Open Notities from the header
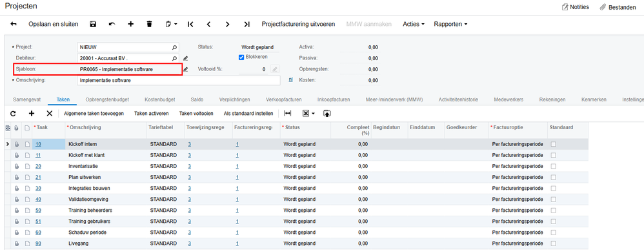This screenshot has width=644, height=250. pos(575,7)
